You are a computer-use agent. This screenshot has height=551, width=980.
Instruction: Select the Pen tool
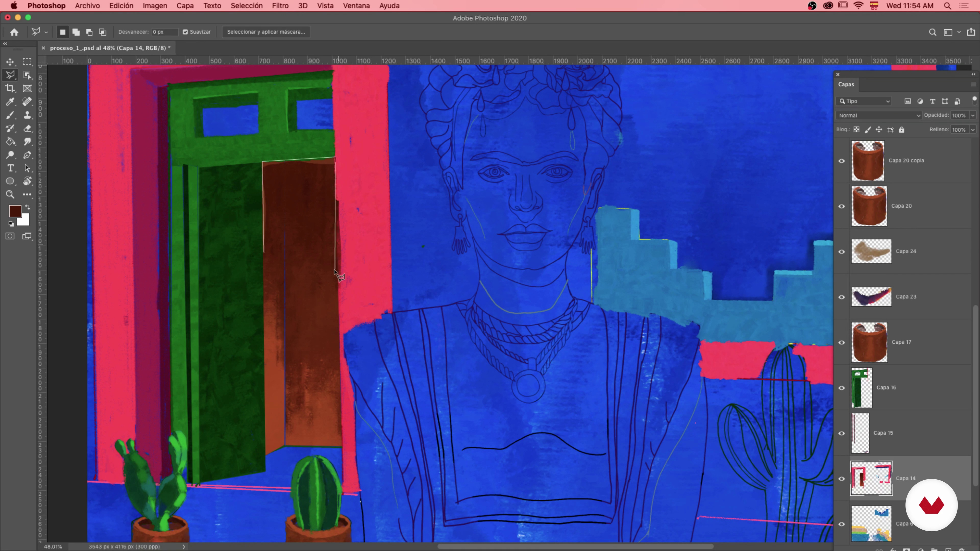tap(27, 155)
